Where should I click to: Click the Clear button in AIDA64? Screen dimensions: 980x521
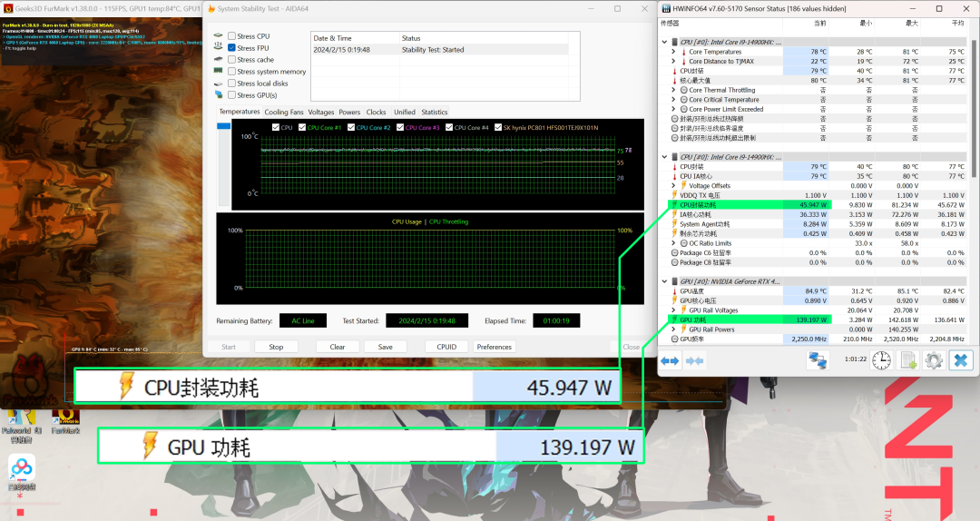point(338,347)
